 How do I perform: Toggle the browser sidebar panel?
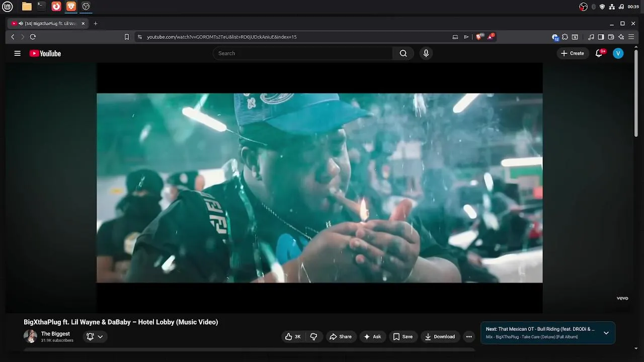601,37
